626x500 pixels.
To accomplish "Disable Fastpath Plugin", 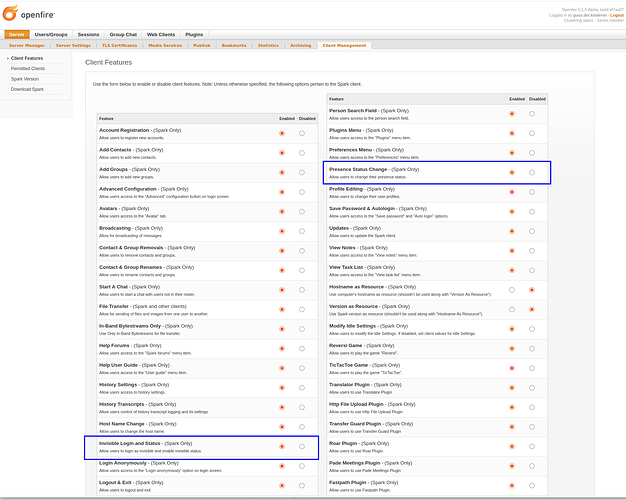I will click(532, 486).
